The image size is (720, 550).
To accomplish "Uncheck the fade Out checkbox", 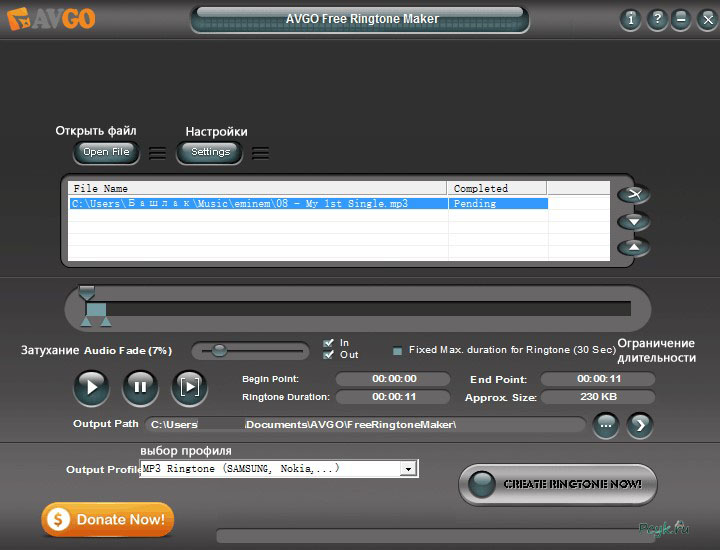I will click(328, 355).
